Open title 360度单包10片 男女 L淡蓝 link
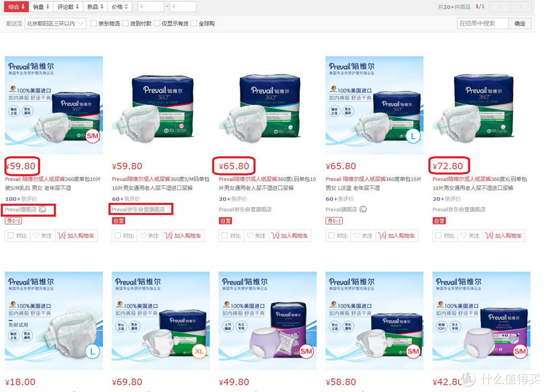 point(373,184)
